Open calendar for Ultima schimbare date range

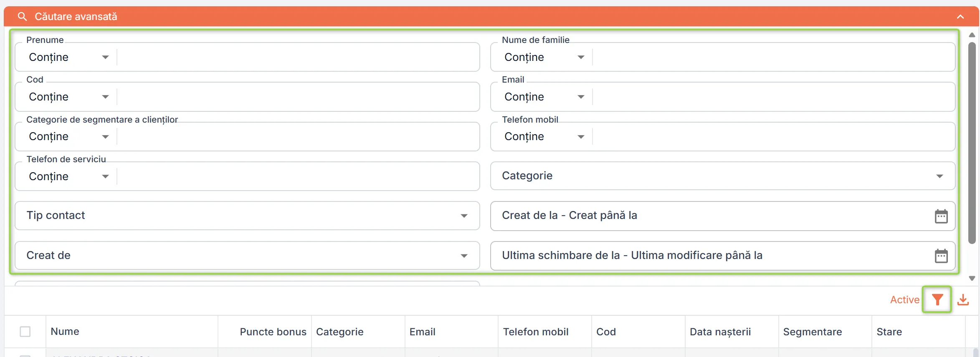941,256
